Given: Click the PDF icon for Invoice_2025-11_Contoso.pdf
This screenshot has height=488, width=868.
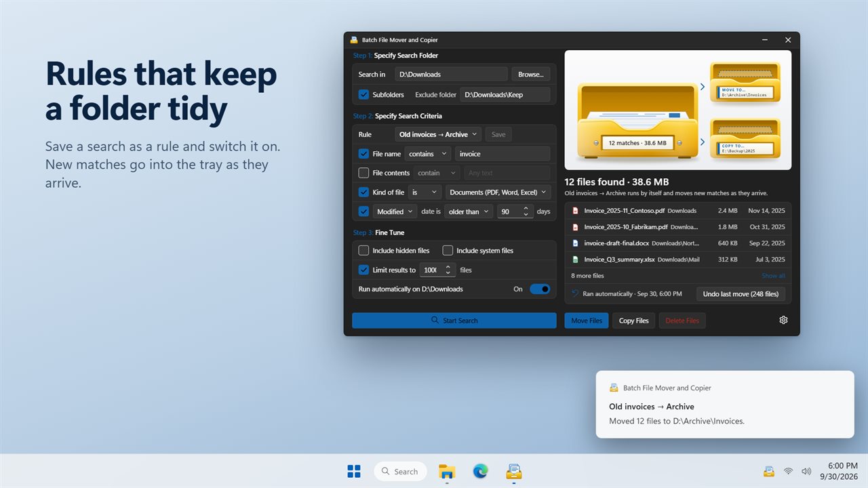Looking at the screenshot, I should (x=575, y=211).
